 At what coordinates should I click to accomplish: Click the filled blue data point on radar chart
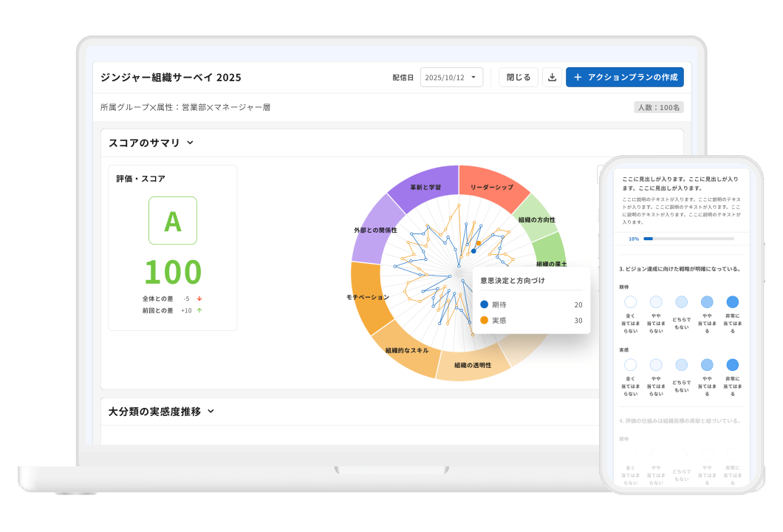(x=473, y=251)
